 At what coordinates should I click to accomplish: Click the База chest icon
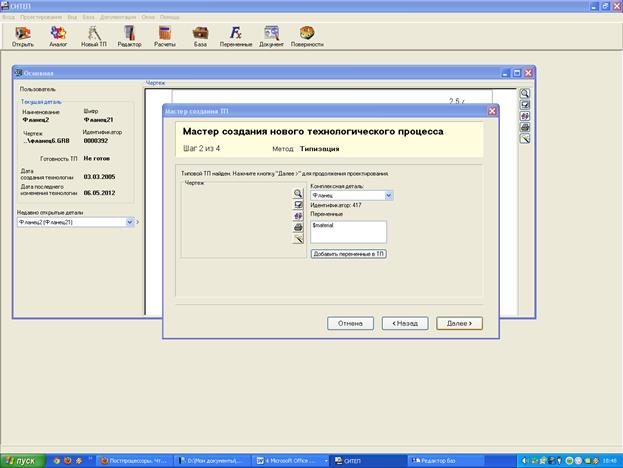click(x=200, y=37)
